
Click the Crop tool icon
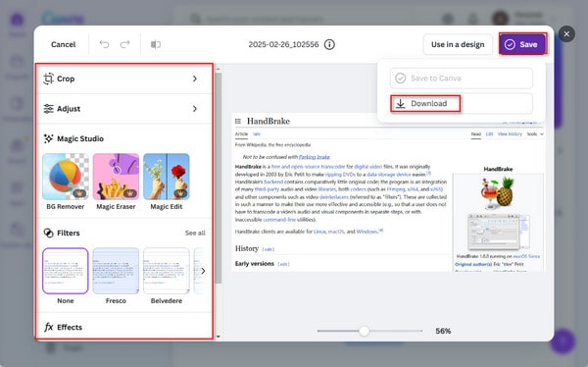coord(48,79)
